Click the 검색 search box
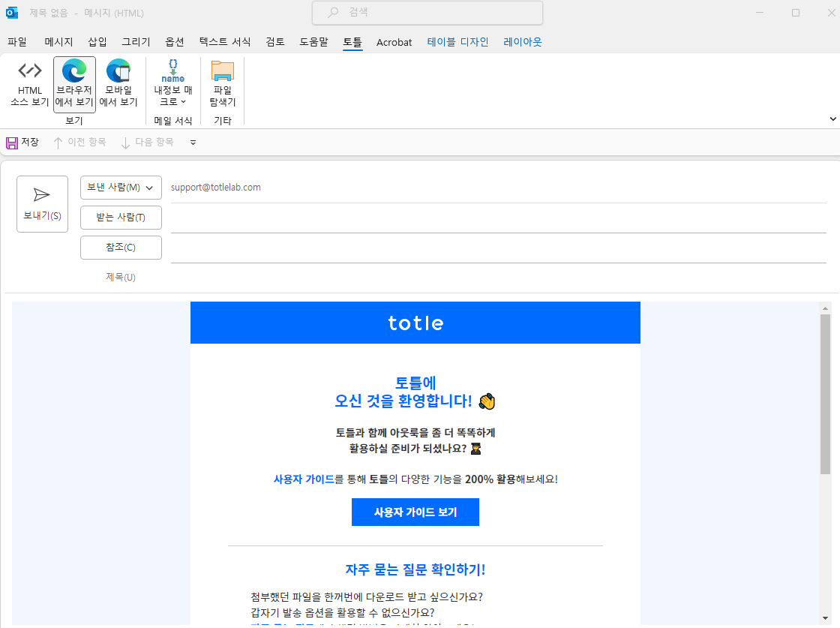This screenshot has width=840, height=628. pos(427,12)
